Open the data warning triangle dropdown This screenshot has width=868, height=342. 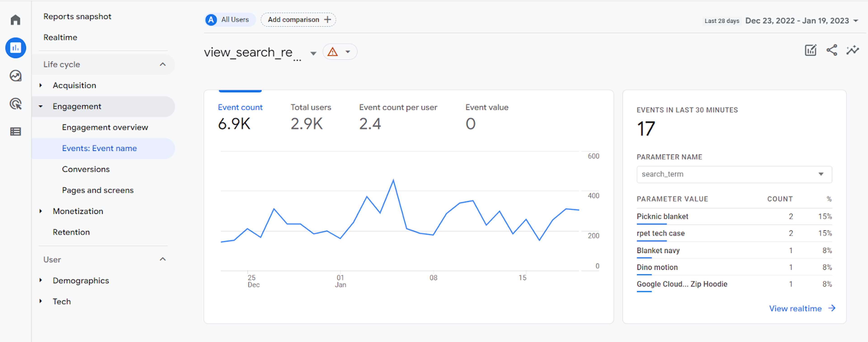[x=340, y=52]
